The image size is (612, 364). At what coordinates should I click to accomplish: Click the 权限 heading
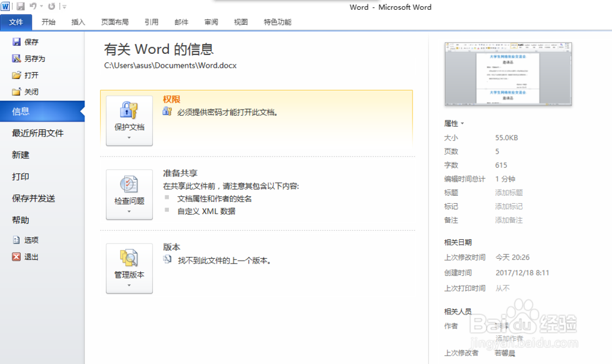(172, 100)
